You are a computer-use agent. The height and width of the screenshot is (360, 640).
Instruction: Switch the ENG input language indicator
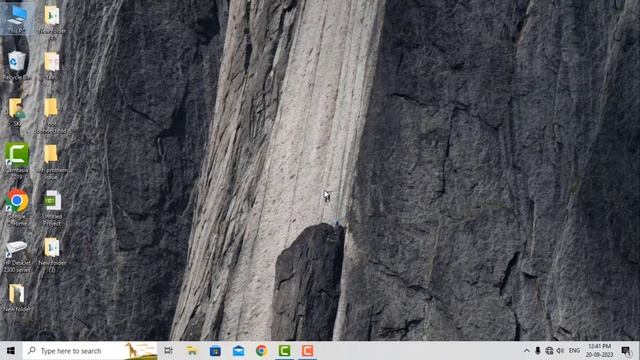(574, 351)
